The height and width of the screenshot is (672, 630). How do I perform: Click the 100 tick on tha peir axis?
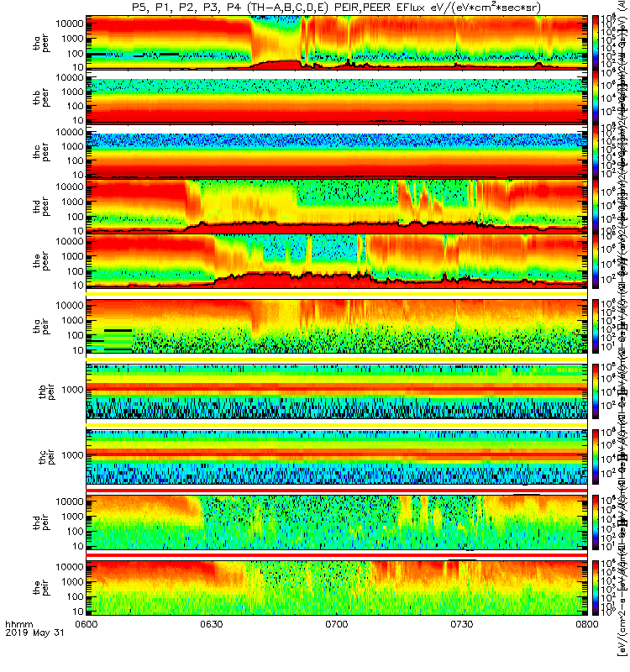[75, 335]
